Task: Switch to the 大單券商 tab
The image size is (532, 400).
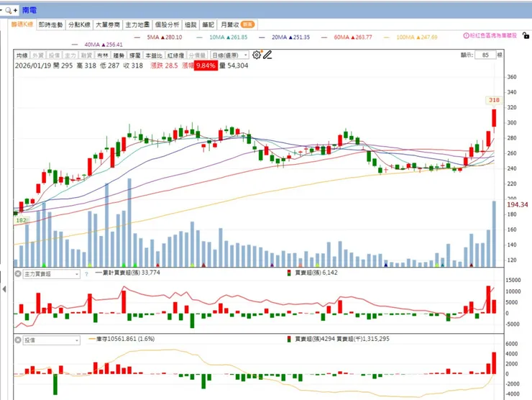Action: (x=108, y=24)
